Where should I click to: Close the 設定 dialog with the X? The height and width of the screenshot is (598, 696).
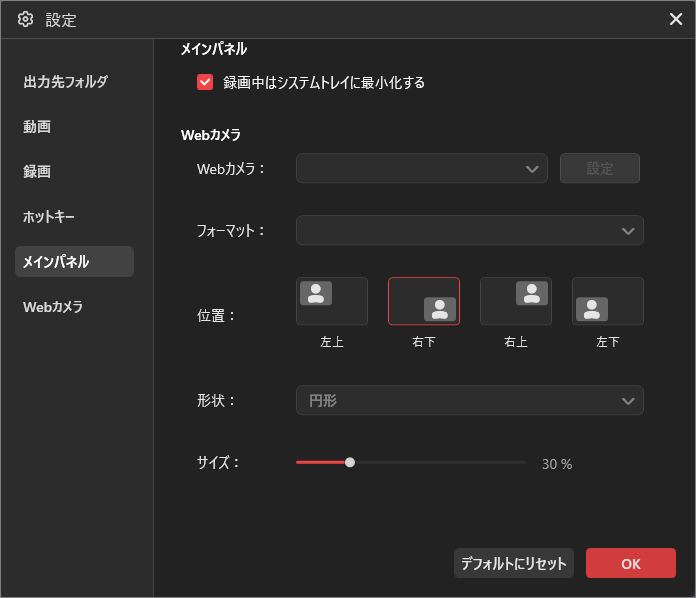(676, 19)
